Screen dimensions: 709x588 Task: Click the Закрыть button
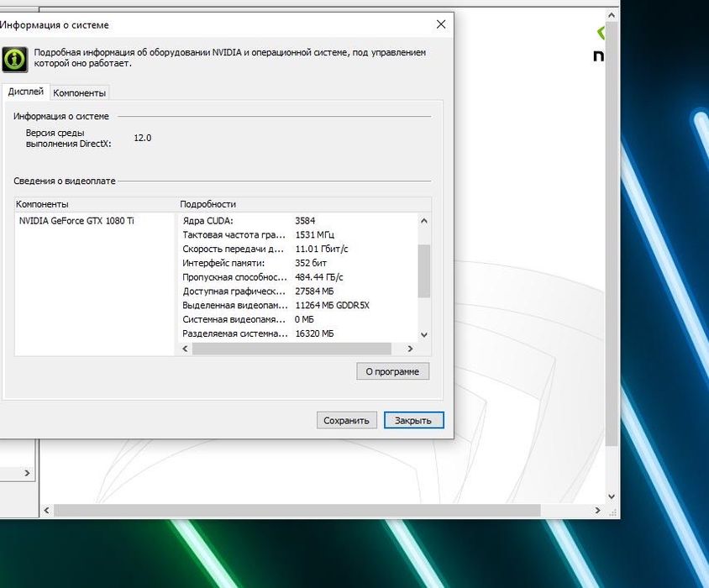(414, 420)
